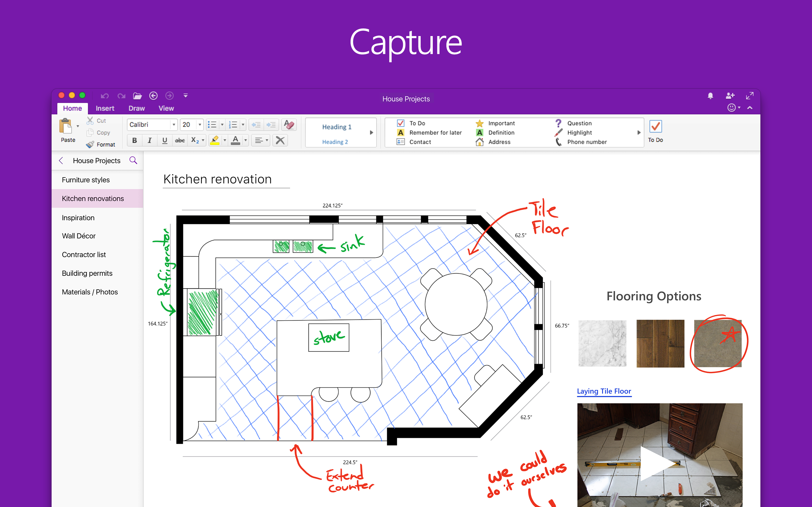
Task: Open the font color swatch dropdown
Action: pos(245,140)
